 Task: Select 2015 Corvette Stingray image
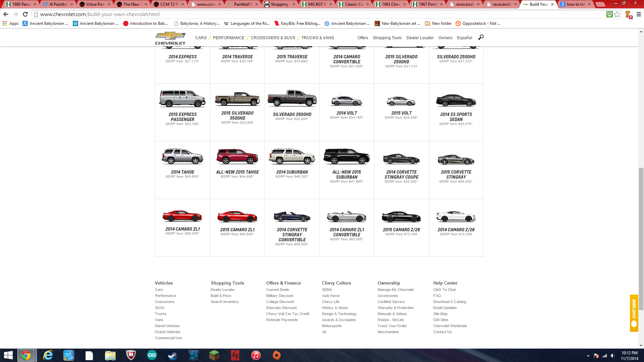click(x=456, y=159)
